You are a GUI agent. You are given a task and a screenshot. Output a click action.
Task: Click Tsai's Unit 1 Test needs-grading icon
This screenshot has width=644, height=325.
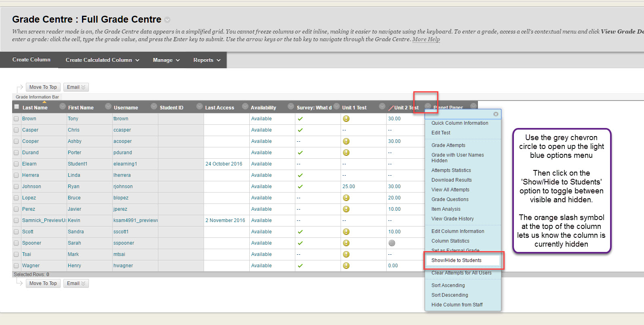point(346,254)
